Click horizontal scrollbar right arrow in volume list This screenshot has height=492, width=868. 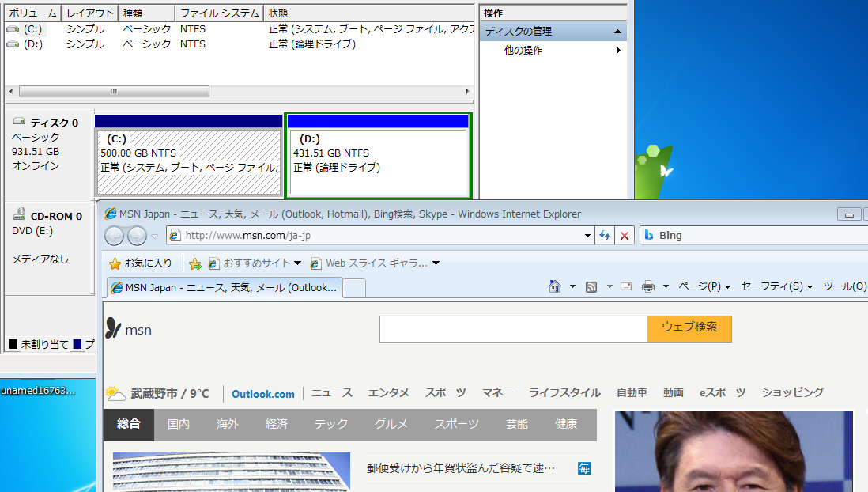click(x=468, y=92)
